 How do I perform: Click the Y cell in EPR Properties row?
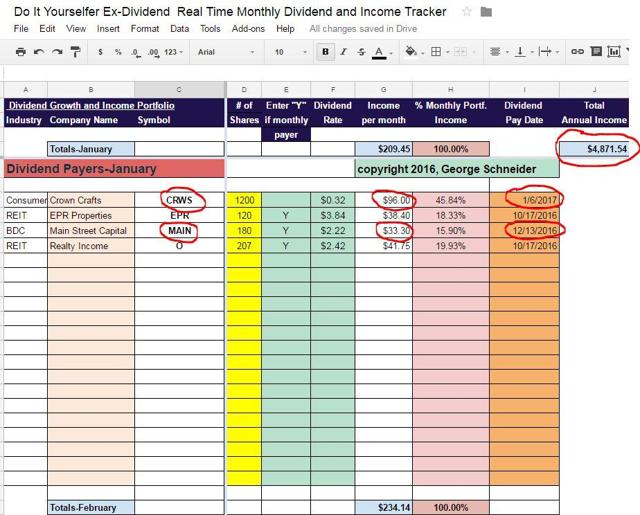(x=286, y=215)
